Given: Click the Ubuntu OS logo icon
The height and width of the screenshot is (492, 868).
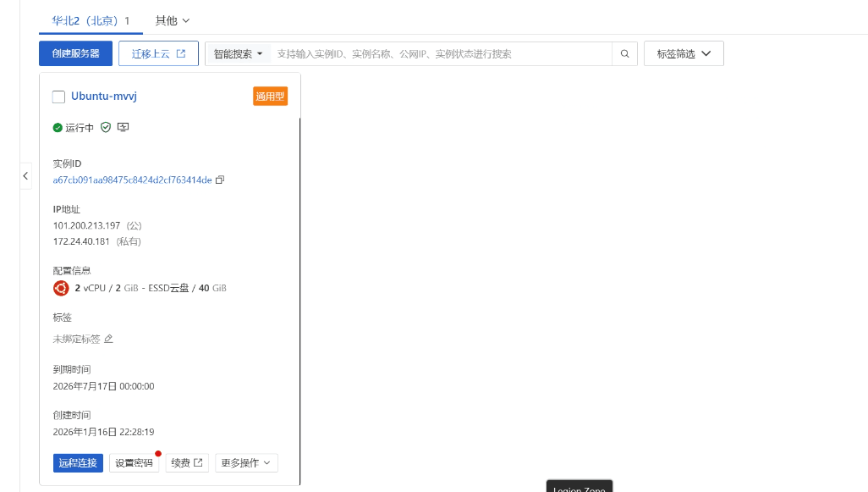Looking at the screenshot, I should [x=61, y=288].
